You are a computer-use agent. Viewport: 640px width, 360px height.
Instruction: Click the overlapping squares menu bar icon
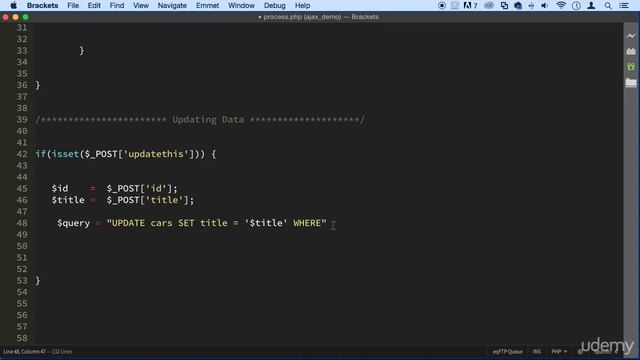tap(504, 5)
